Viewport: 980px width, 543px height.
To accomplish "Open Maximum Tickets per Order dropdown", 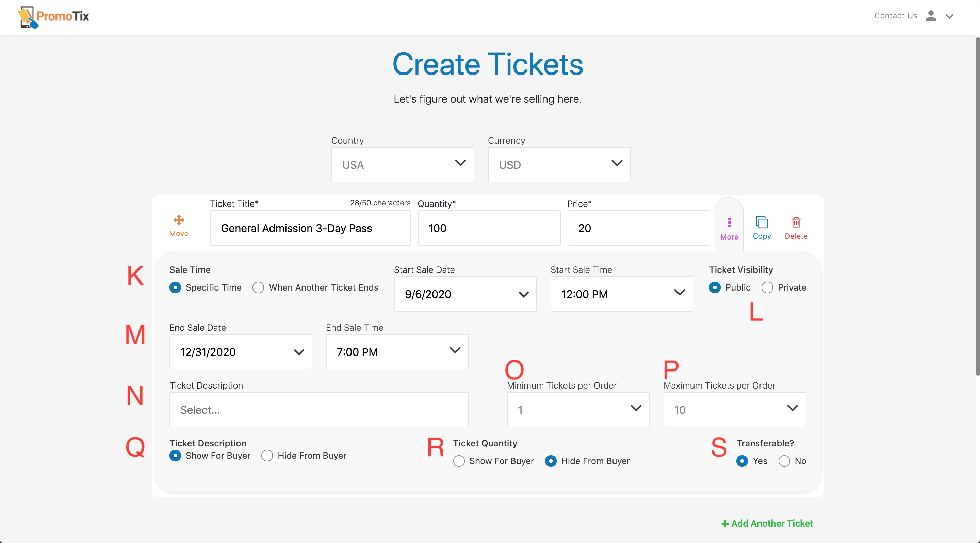I will point(734,410).
